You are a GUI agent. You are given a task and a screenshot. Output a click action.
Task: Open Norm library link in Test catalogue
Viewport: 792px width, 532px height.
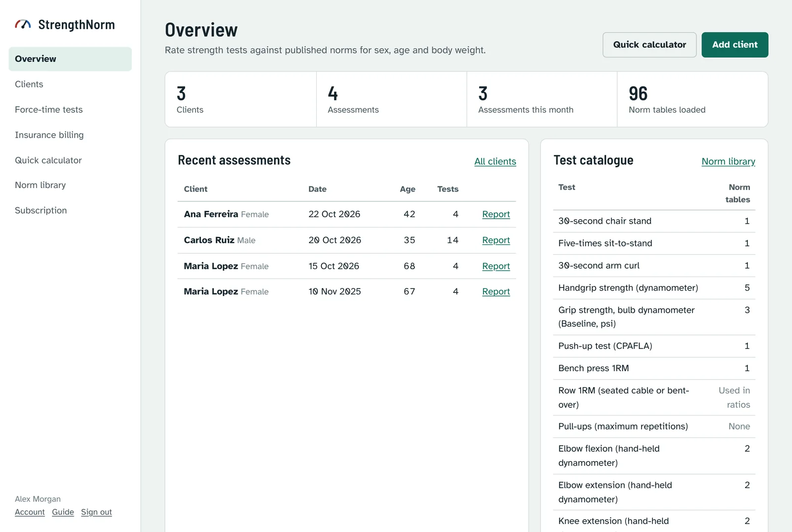pos(728,161)
